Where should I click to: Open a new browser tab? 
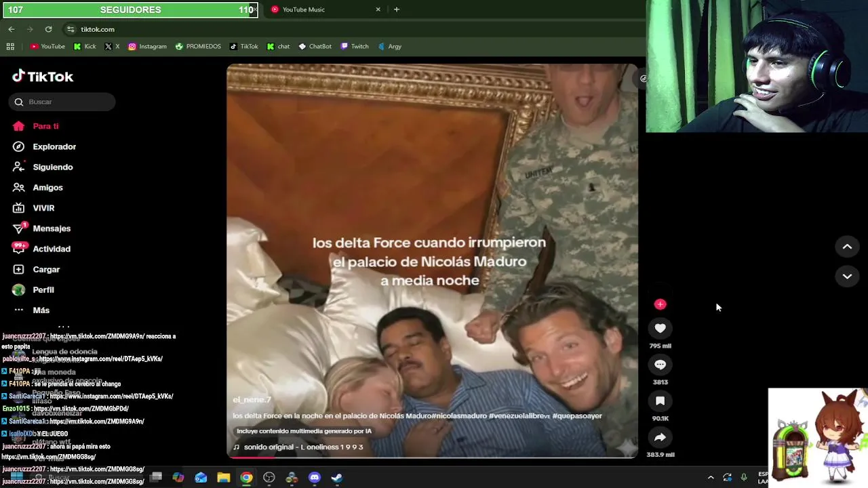click(x=396, y=9)
